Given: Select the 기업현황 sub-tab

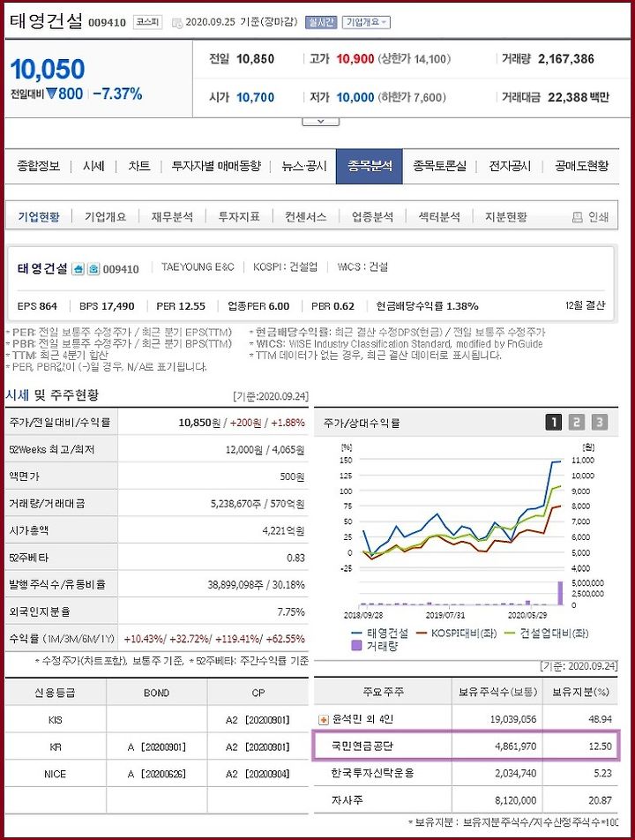Looking at the screenshot, I should point(39,217).
